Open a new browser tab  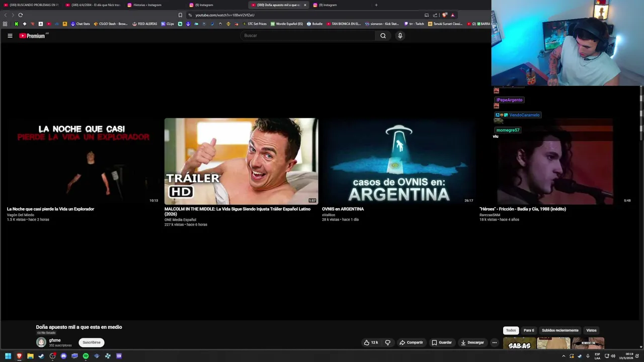(376, 5)
